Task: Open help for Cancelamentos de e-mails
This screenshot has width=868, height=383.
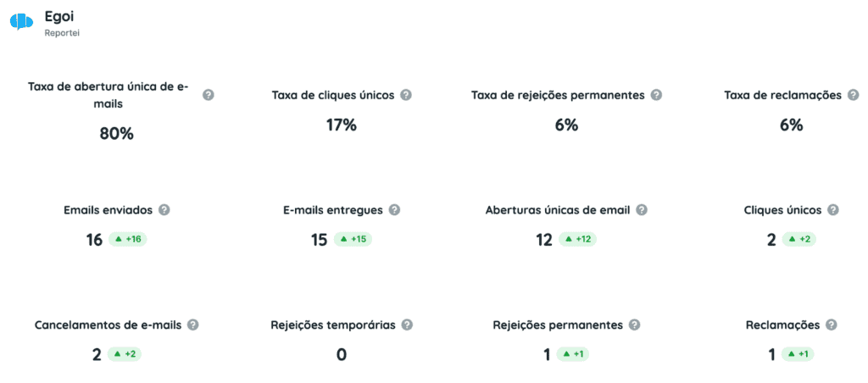Action: coord(193,325)
